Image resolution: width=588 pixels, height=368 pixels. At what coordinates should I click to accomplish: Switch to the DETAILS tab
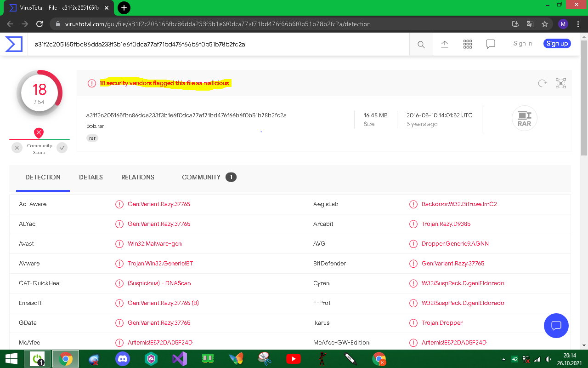(91, 177)
